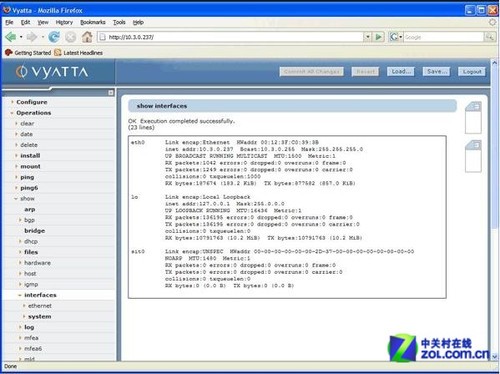Select the ping operation
The height and width of the screenshot is (374, 500).
coord(27,177)
